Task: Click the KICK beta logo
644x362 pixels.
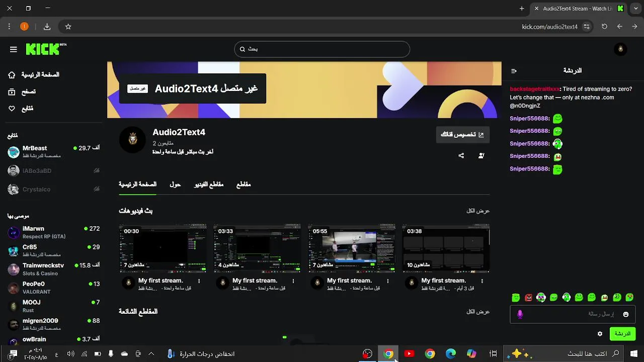Action: pos(46,49)
